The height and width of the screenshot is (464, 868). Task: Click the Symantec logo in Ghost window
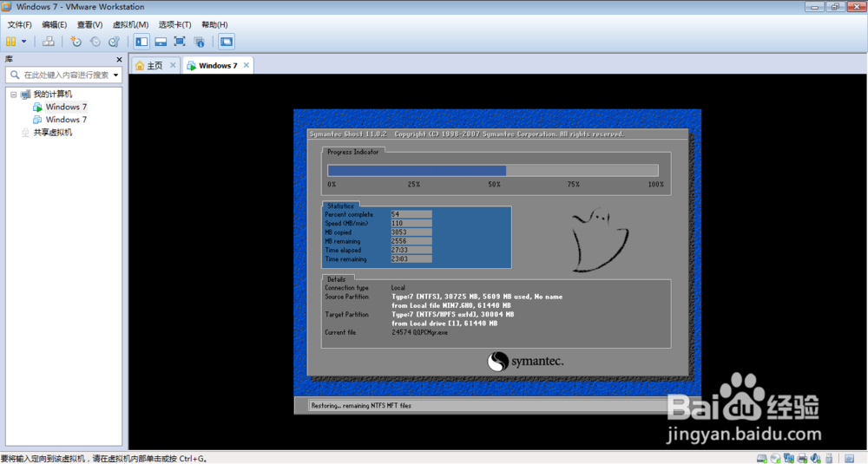[525, 361]
